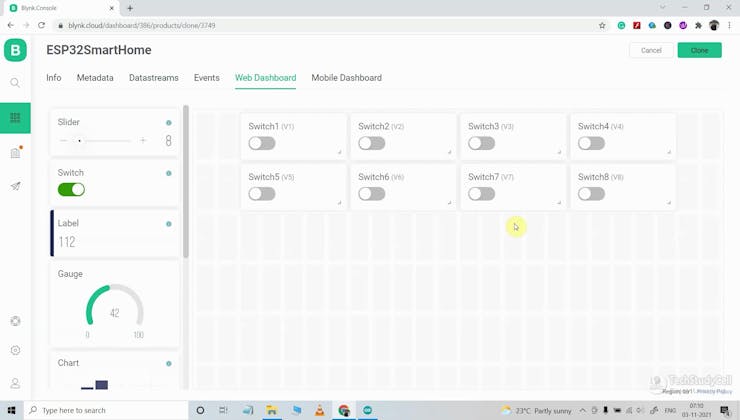
Task: Turn off the widget box Switch toggle
Action: click(71, 190)
